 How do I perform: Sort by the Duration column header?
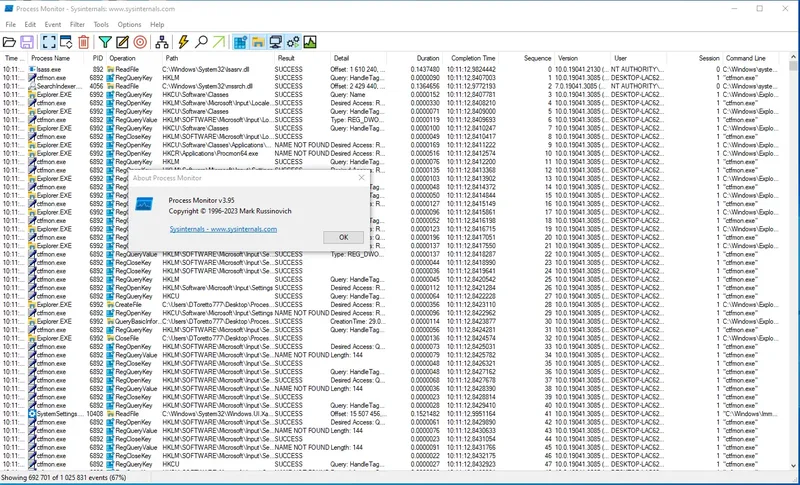coord(428,58)
